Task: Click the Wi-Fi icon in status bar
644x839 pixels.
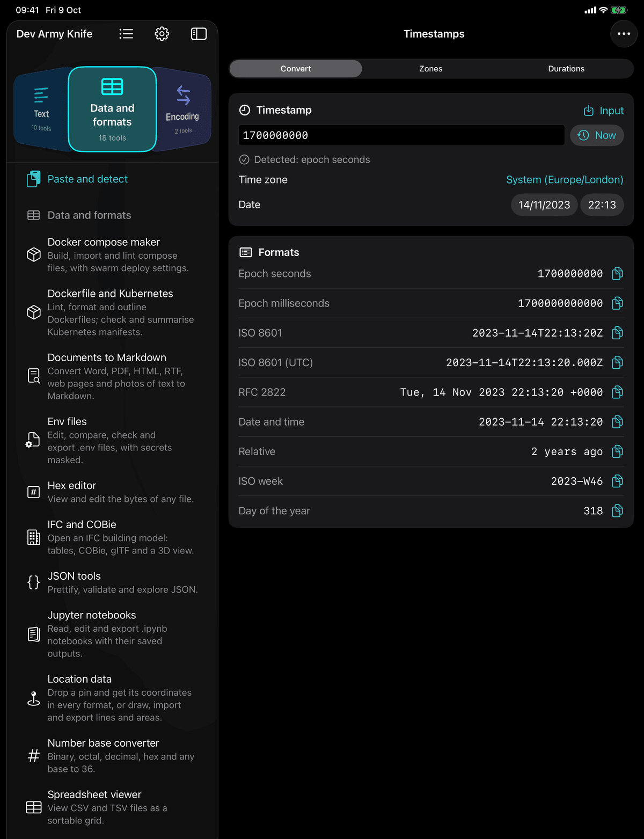Action: (x=603, y=10)
